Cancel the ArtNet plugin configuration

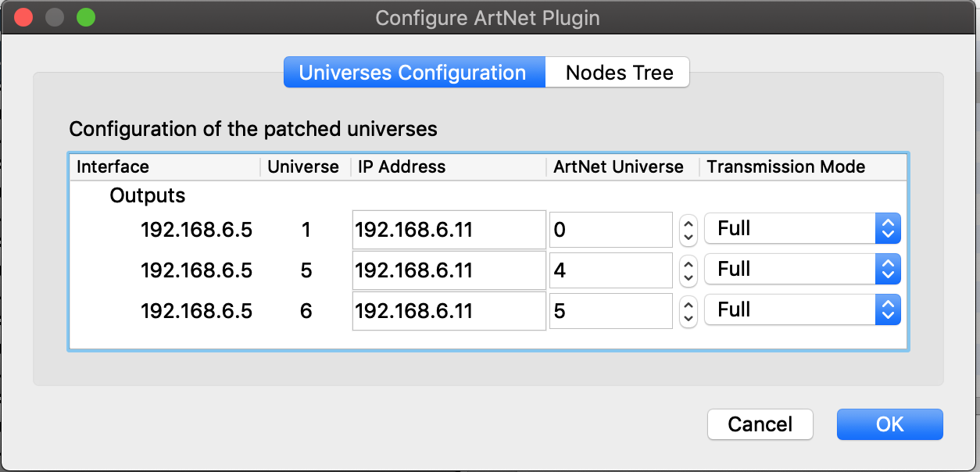[x=760, y=424]
